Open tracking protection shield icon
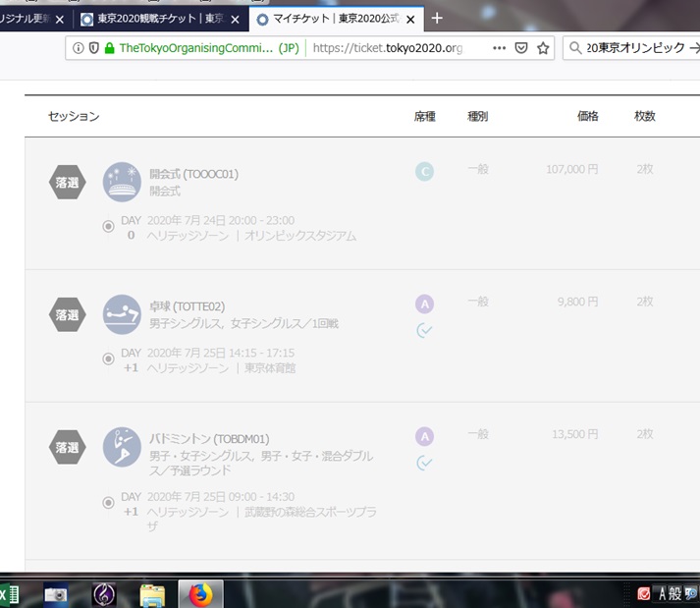 tap(93, 48)
